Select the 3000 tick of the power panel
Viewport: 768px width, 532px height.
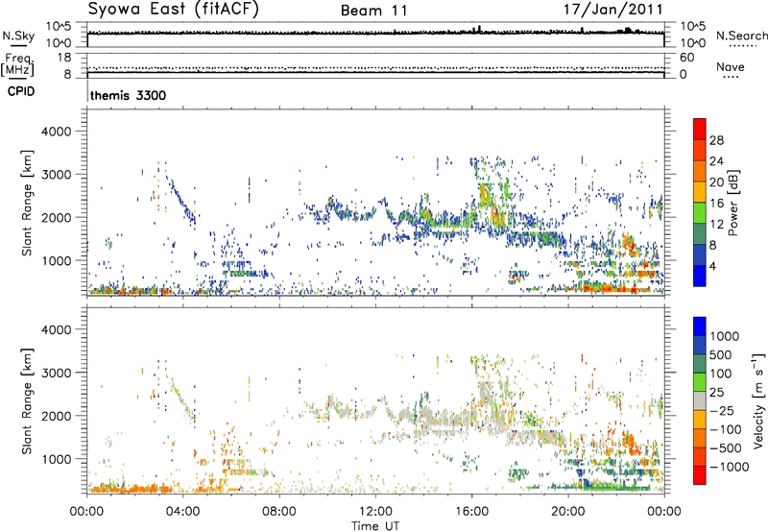point(56,175)
